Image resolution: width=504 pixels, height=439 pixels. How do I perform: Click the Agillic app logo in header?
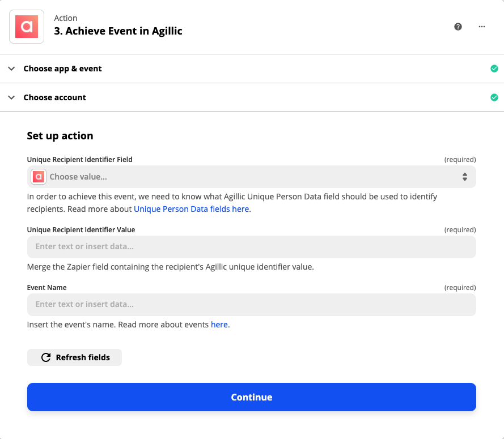pos(27,27)
